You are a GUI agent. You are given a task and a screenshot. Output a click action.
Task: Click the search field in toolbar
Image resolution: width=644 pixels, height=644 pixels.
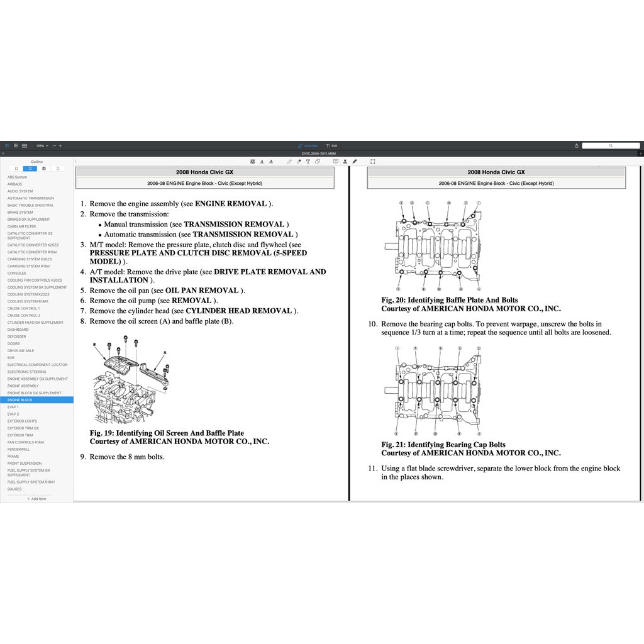[x=610, y=145]
